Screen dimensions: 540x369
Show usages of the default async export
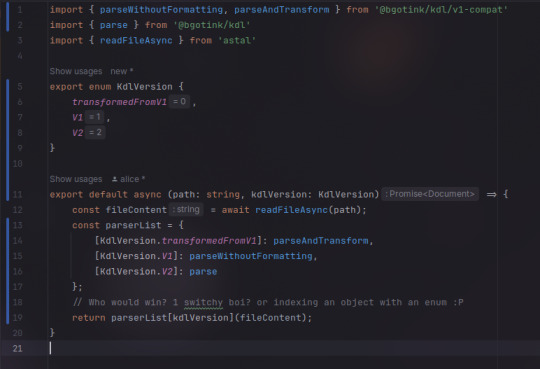(x=76, y=179)
